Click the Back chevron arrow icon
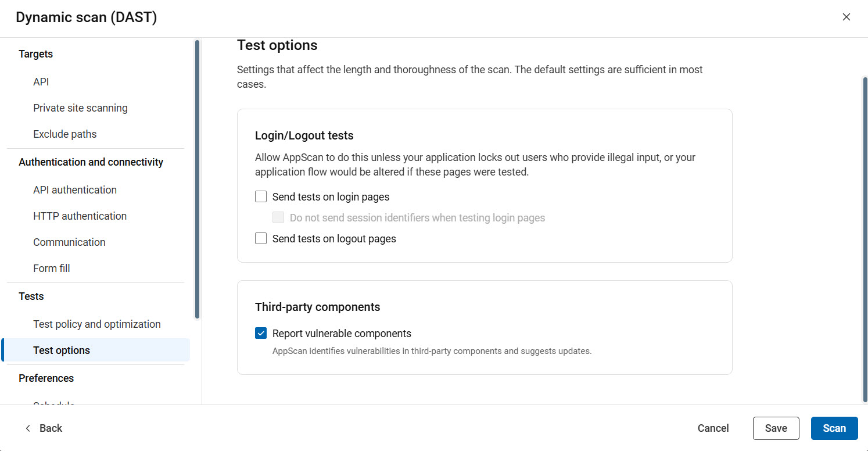This screenshot has height=451, width=868. [28, 428]
